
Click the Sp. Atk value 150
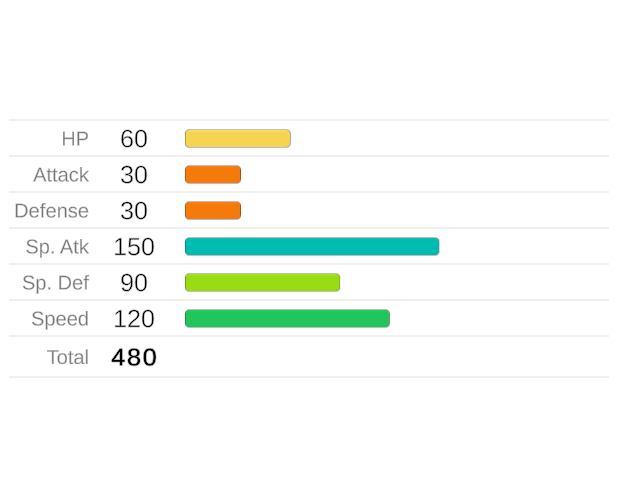pyautogui.click(x=134, y=247)
